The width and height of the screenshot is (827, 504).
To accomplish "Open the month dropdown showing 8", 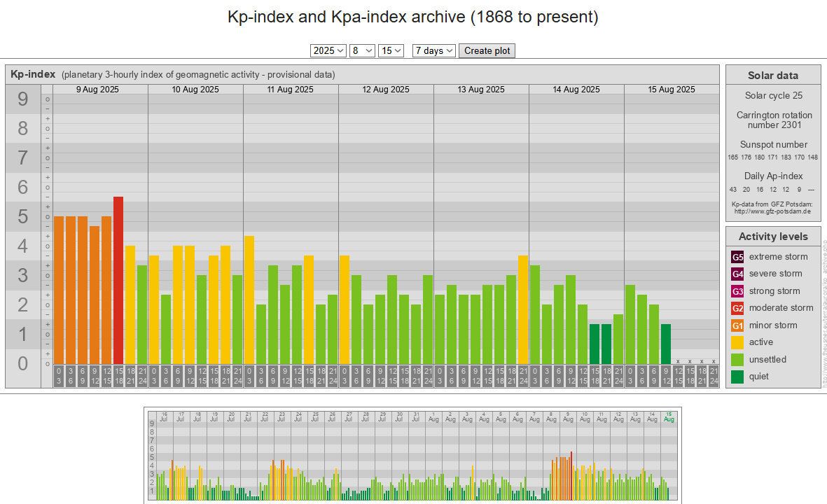I will (362, 50).
